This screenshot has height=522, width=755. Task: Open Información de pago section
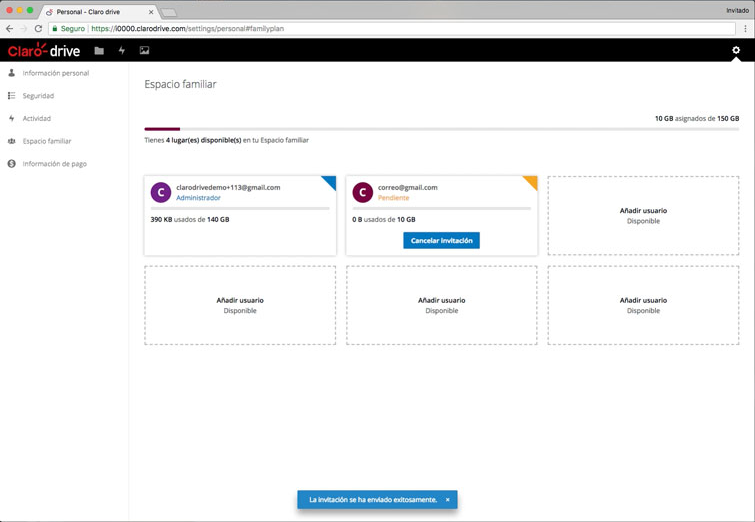coord(54,164)
